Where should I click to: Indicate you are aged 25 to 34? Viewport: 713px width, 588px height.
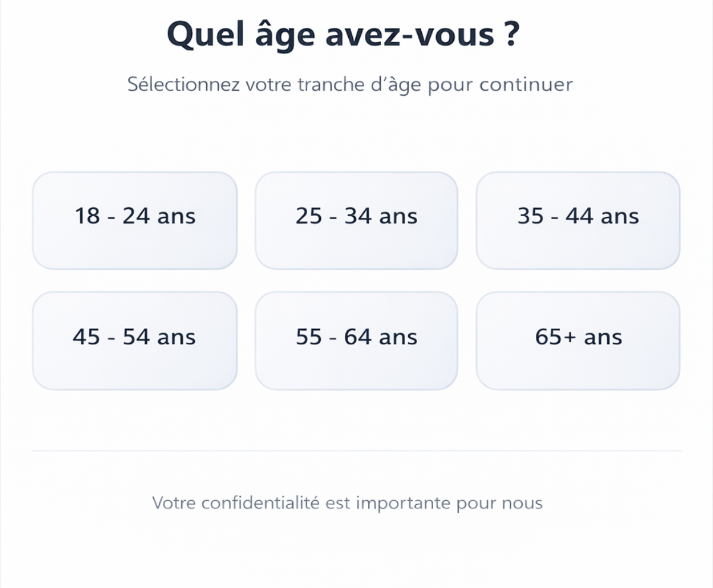coord(356,220)
